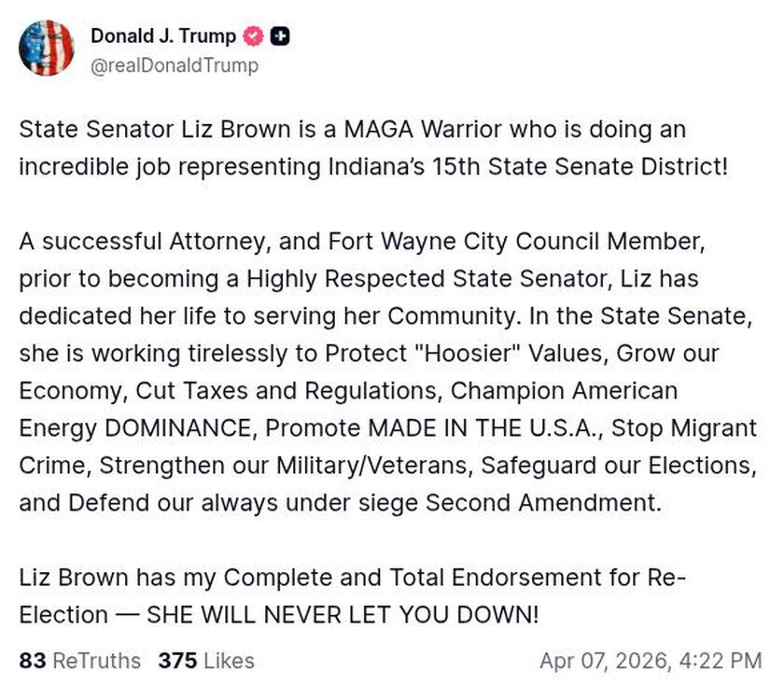Open the Apr 07, 2026 timestamp
This screenshot has width=784, height=699.
651,661
